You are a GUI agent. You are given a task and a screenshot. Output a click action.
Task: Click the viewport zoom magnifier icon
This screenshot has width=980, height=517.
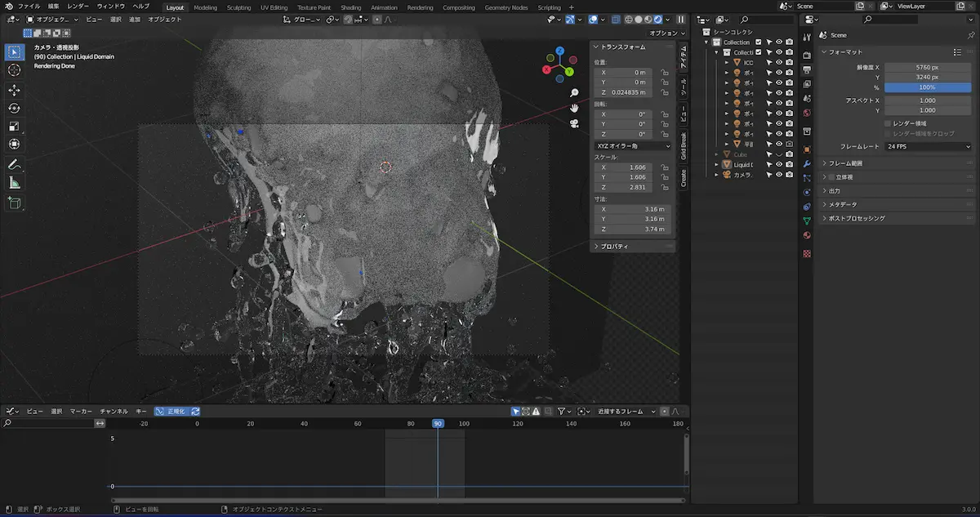point(575,93)
